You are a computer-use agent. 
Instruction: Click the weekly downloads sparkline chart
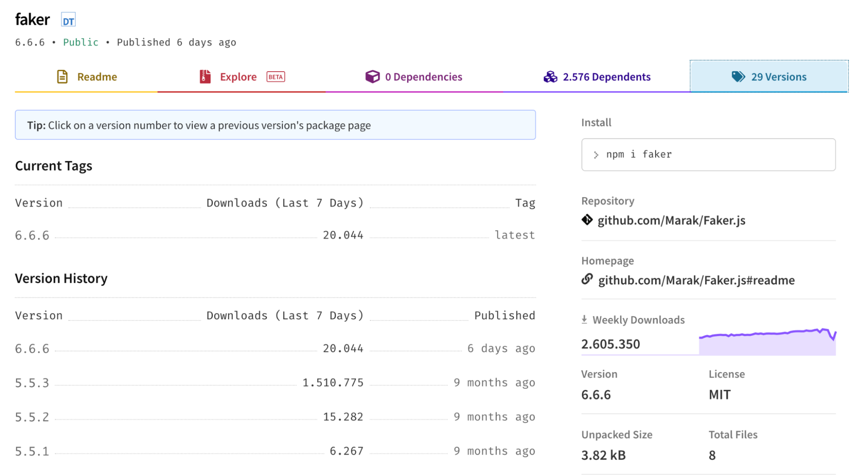pos(767,342)
